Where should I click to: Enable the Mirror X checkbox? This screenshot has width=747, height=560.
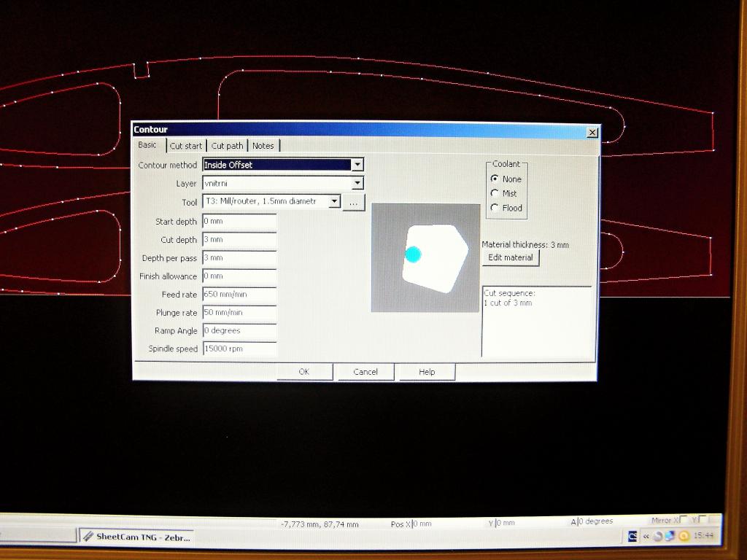[684, 520]
